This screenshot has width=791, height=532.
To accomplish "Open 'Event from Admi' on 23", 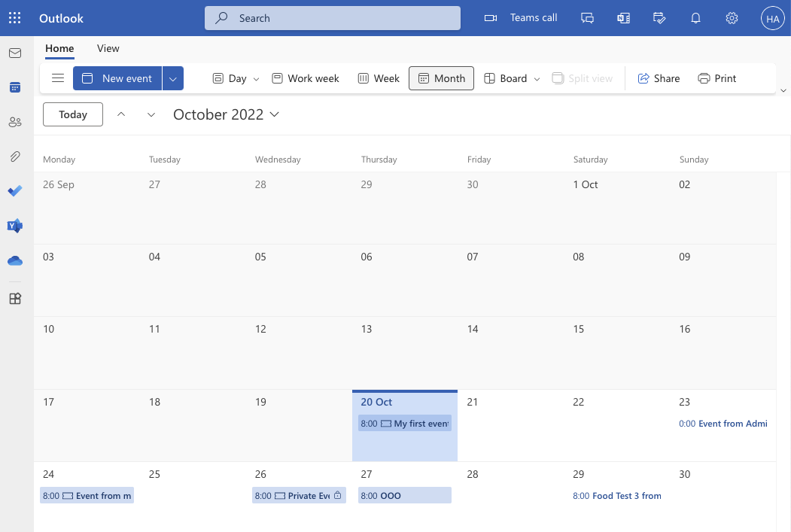I will point(723,424).
